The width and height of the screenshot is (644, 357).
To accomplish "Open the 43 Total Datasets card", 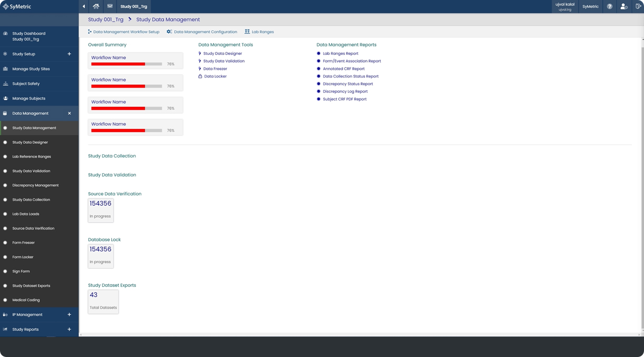I will pyautogui.click(x=103, y=302).
